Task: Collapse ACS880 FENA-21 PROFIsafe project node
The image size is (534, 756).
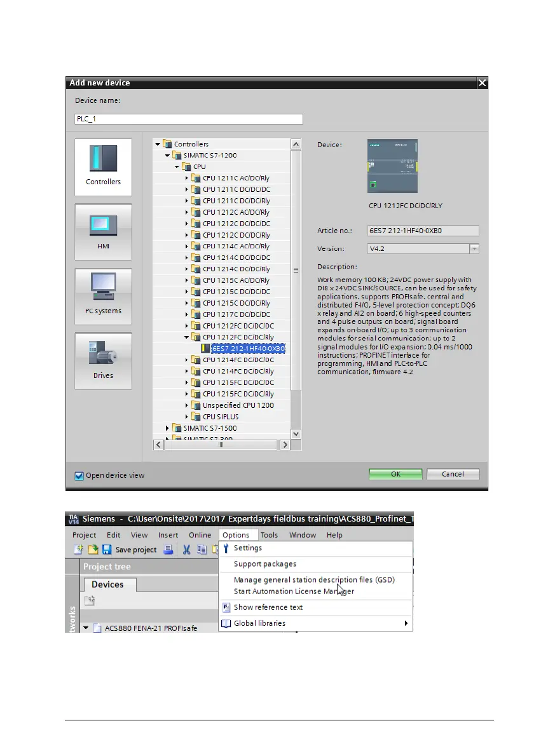Action: coord(86,628)
